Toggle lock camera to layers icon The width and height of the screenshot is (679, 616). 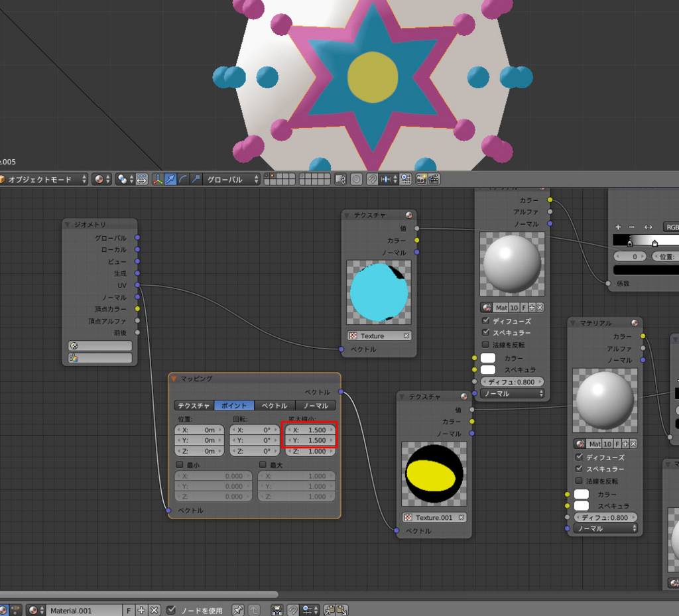coord(340,179)
